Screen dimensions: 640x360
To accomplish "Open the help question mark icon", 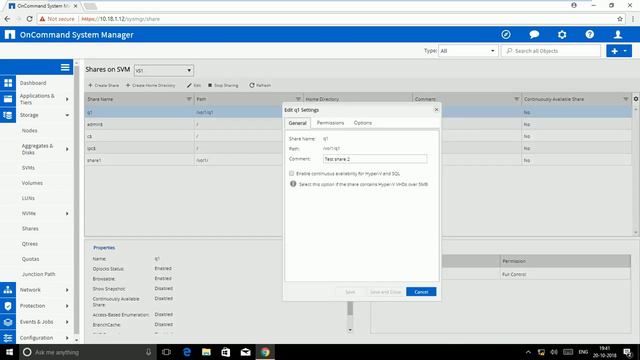I will [x=589, y=35].
